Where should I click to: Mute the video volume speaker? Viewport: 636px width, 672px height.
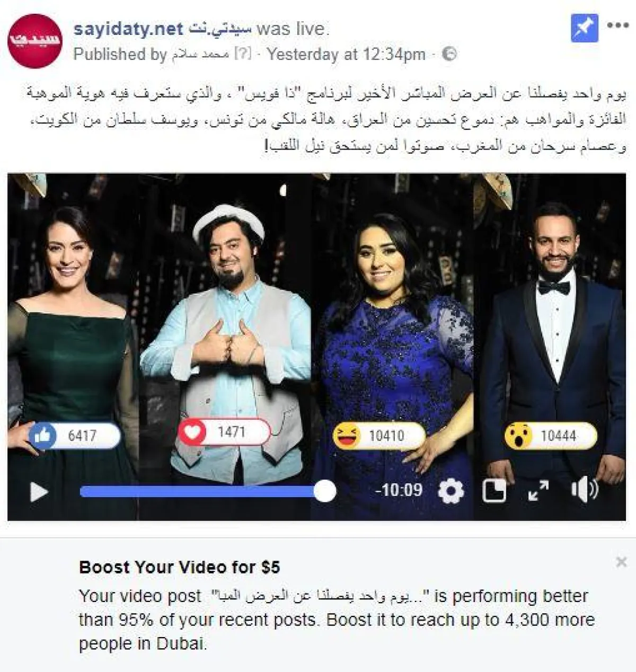tap(584, 490)
